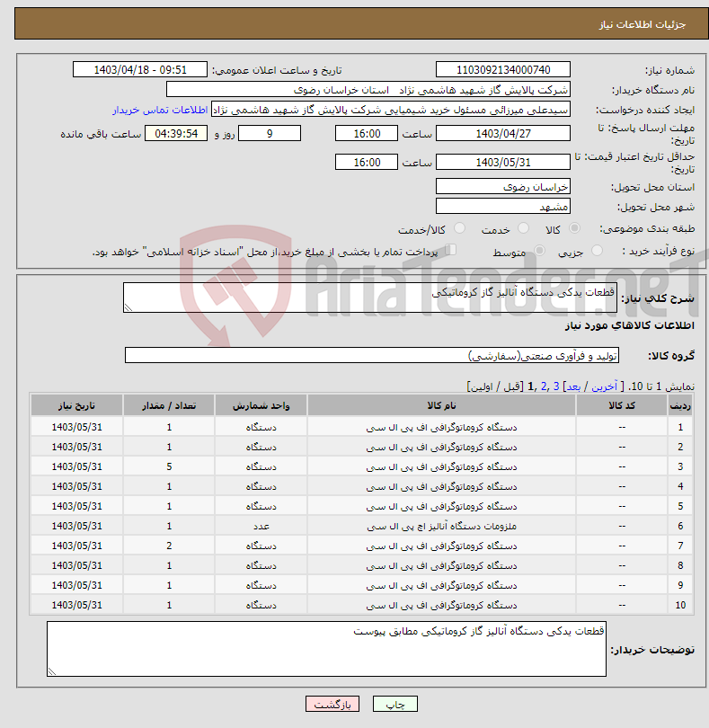Screen dimensions: 709x728
Task: Click the remaining days field showing 9
Action: point(270,134)
